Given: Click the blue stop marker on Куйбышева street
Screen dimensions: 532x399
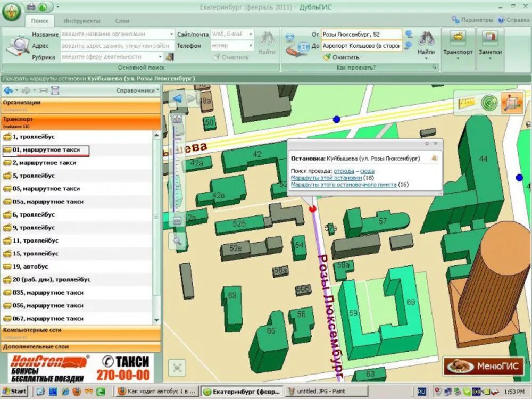Looking at the screenshot, I should 336,119.
